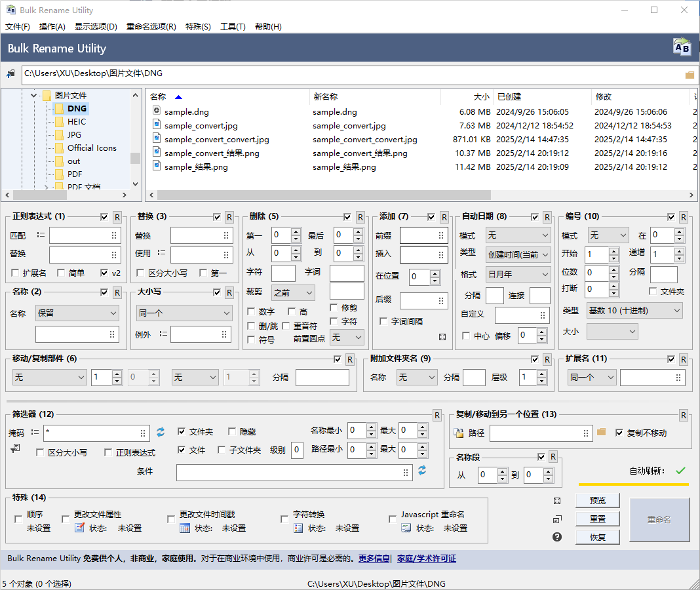Click the folder picker icon in 复制/移动到另一个位置
The height and width of the screenshot is (590, 700).
(x=602, y=433)
